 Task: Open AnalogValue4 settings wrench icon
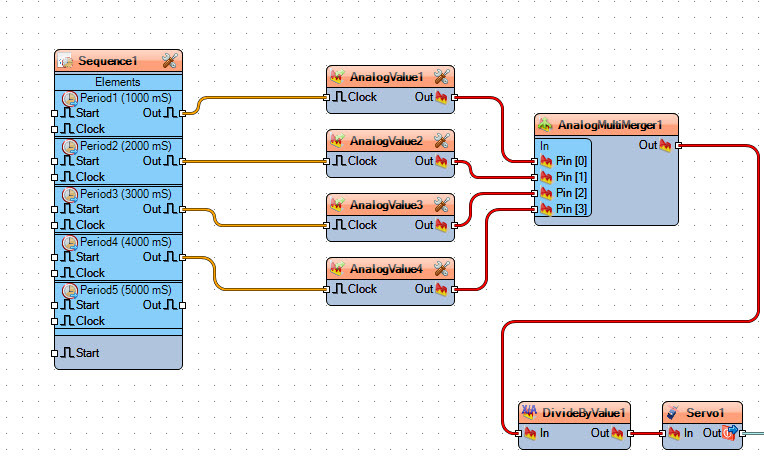click(441, 269)
